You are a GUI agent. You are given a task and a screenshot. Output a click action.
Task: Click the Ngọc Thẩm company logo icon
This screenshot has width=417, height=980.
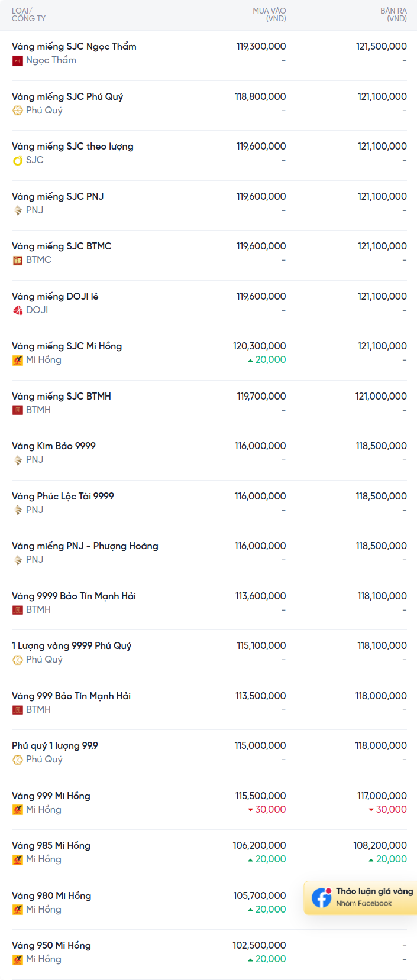tap(18, 60)
